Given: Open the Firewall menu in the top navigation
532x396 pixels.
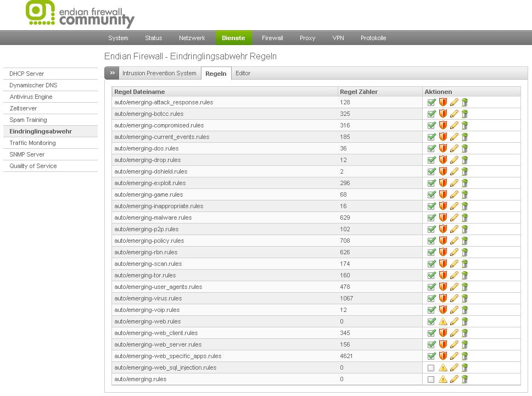Looking at the screenshot, I should [x=272, y=38].
